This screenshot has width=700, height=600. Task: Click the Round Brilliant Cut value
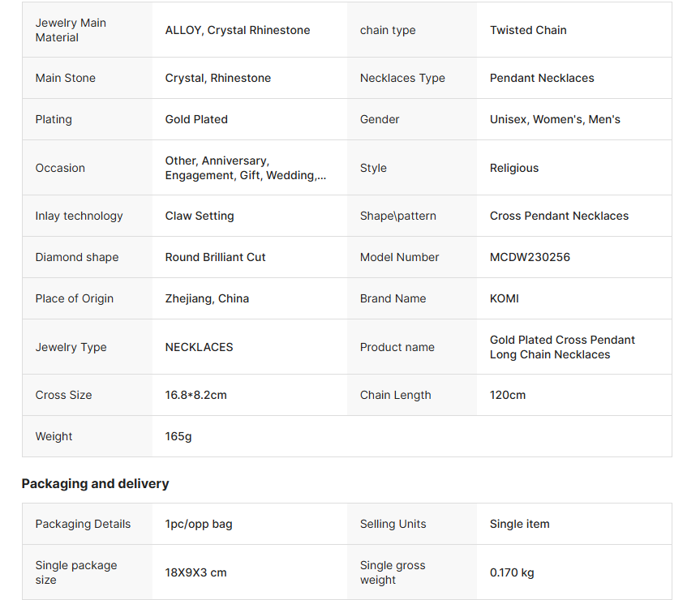(215, 257)
